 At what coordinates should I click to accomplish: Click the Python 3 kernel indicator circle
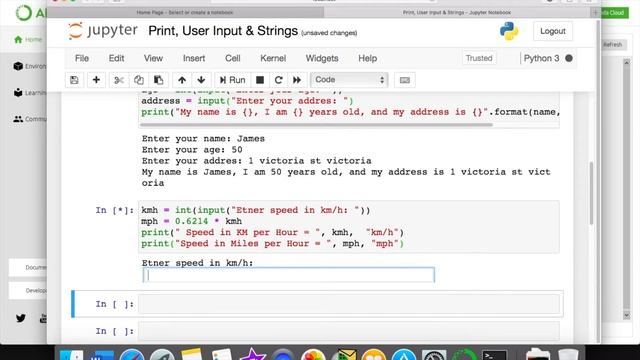point(569,58)
